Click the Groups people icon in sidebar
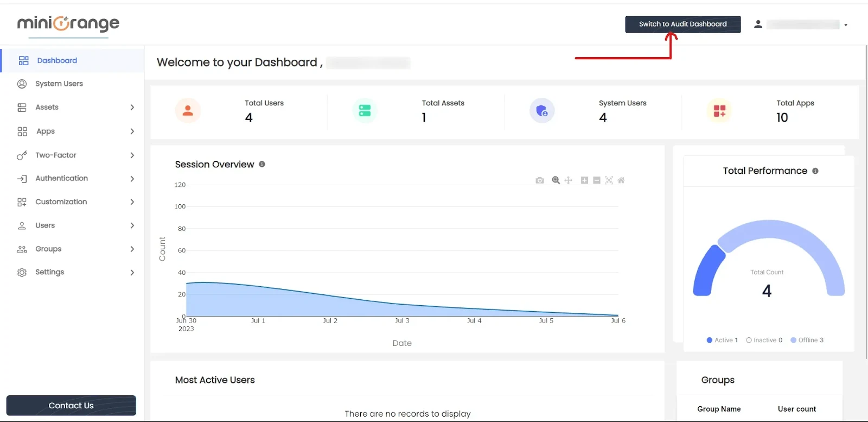Image resolution: width=868 pixels, height=422 pixels. (x=22, y=249)
